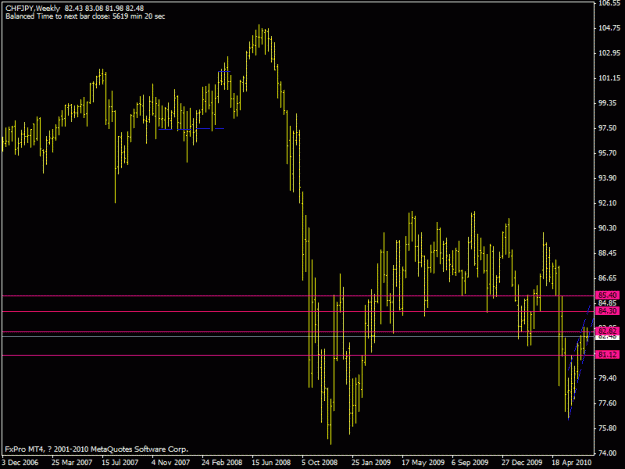This screenshot has height=469, width=625.
Task: Click the 25 Mar 2007 date label
Action: 72,462
